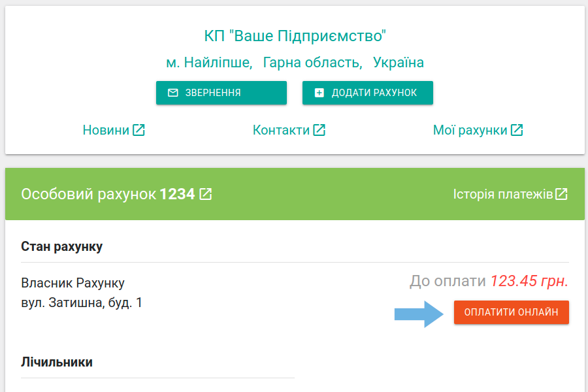Viewport: 588px width, 392px height.
Task: Click the КП "Ваше Підприємство" title
Action: tap(295, 36)
